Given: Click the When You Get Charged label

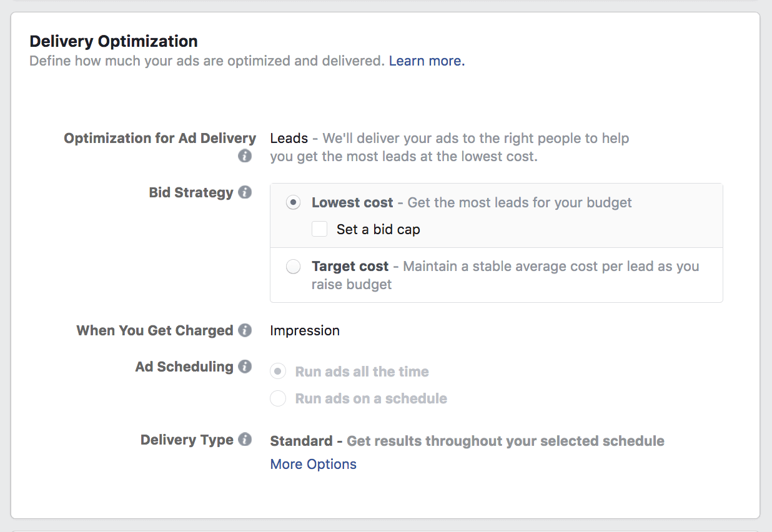Looking at the screenshot, I should (155, 330).
